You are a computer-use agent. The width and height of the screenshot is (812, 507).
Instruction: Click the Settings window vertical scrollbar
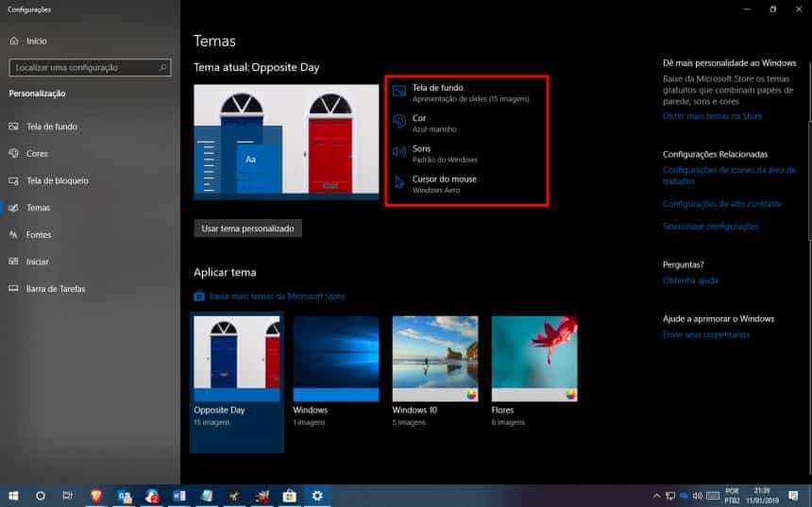[x=809, y=181]
